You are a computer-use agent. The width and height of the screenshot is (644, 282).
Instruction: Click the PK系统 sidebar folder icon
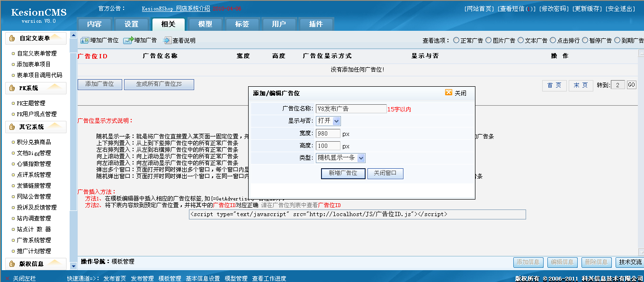click(x=10, y=88)
